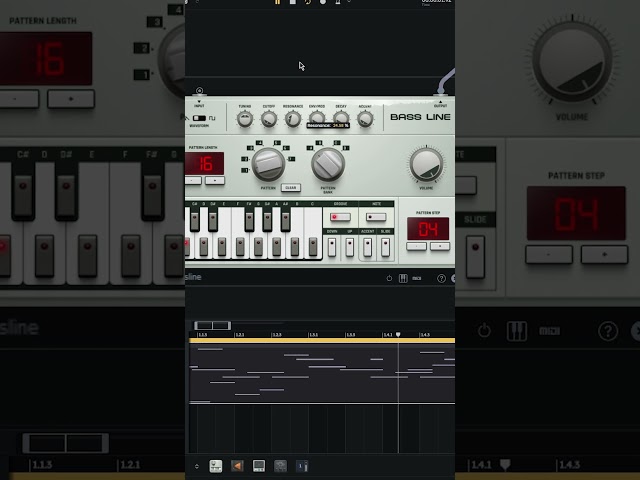Select the E white key button
Viewport: 640px width, 480px height.
click(x=222, y=247)
